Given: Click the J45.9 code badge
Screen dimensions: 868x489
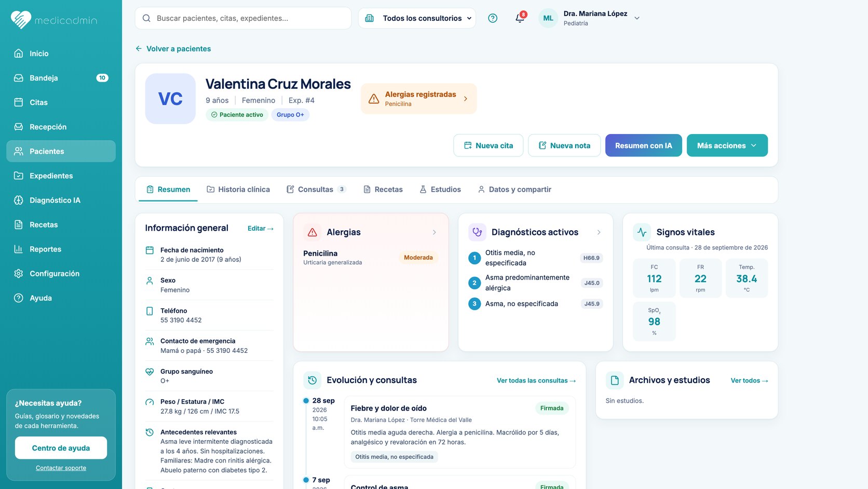Looking at the screenshot, I should 592,304.
